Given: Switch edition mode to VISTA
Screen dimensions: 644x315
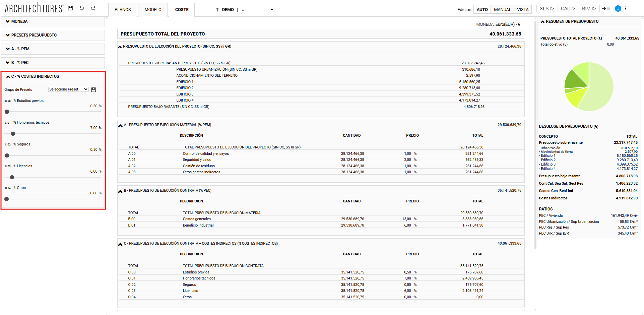Looking at the screenshot, I should click(x=522, y=10).
